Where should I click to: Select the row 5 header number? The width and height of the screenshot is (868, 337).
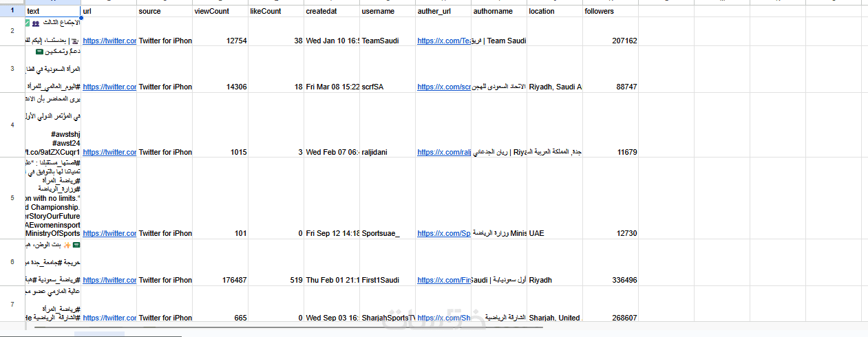pos(12,198)
